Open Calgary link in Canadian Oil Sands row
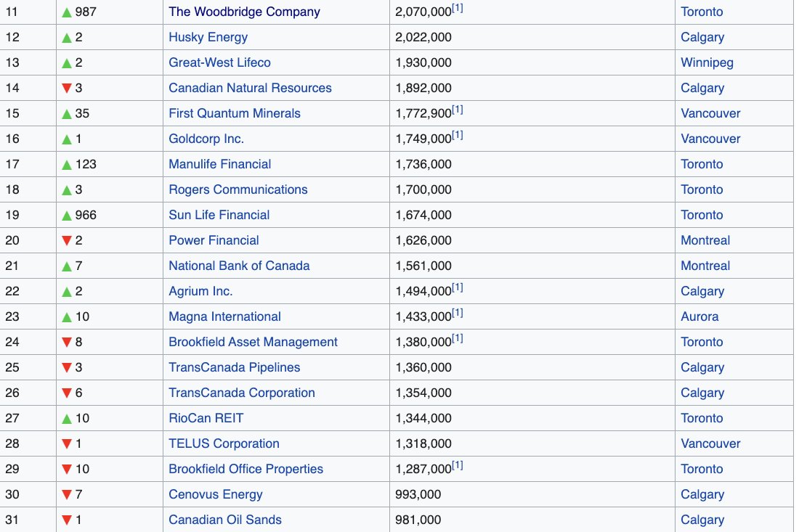The image size is (799, 532). 702,521
